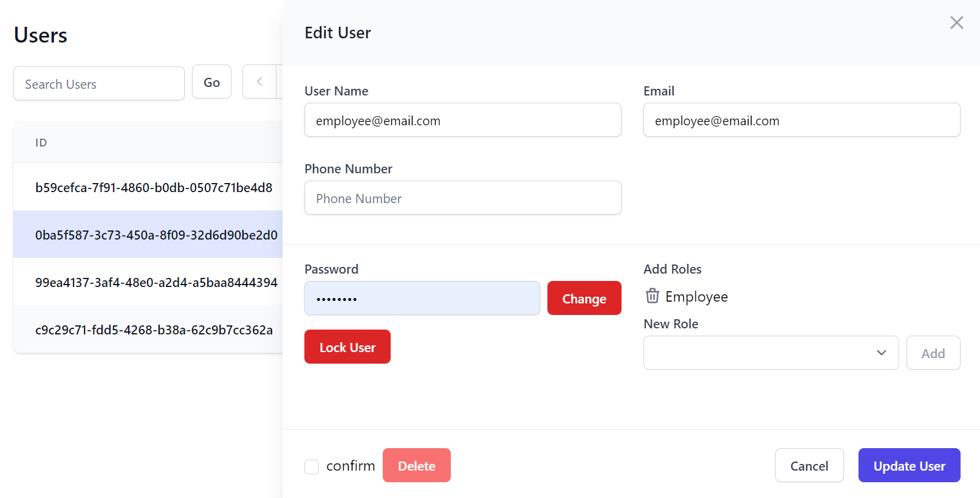Cancel editing the user
980x498 pixels.
pos(809,465)
